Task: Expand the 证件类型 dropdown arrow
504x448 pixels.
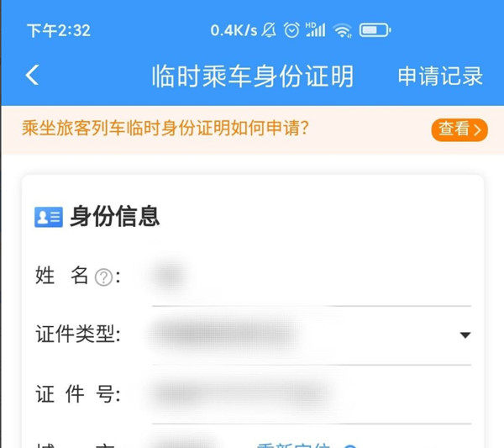Action: (465, 335)
